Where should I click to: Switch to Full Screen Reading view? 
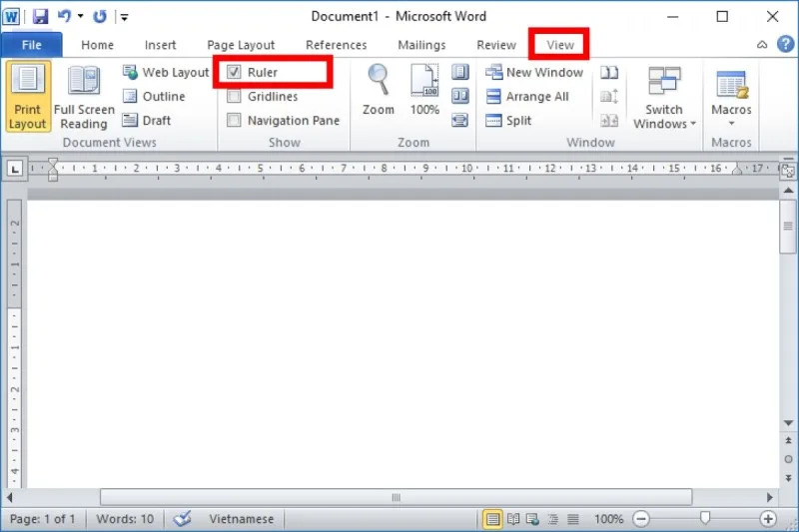84,96
